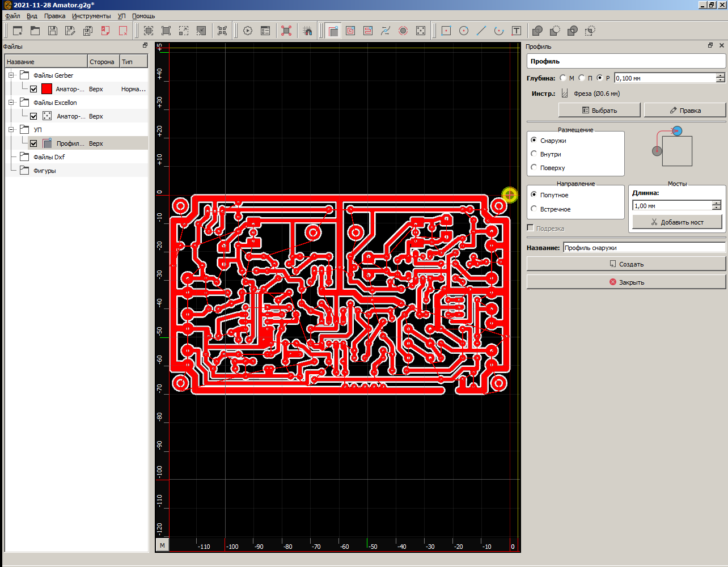Select the Встречное direction option

click(534, 209)
